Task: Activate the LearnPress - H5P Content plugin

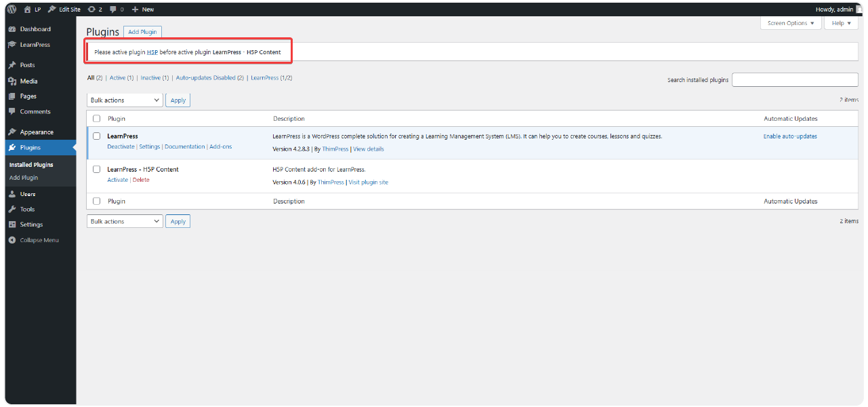Action: pyautogui.click(x=117, y=180)
